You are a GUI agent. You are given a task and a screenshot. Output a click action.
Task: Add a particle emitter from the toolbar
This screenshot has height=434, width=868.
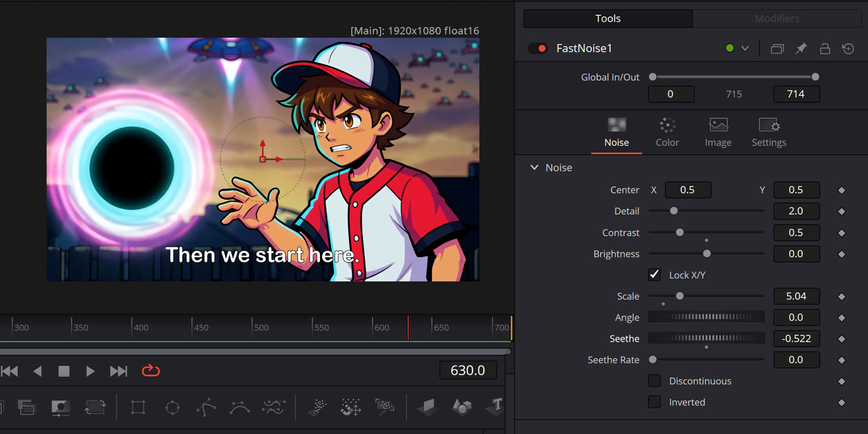[x=317, y=407]
